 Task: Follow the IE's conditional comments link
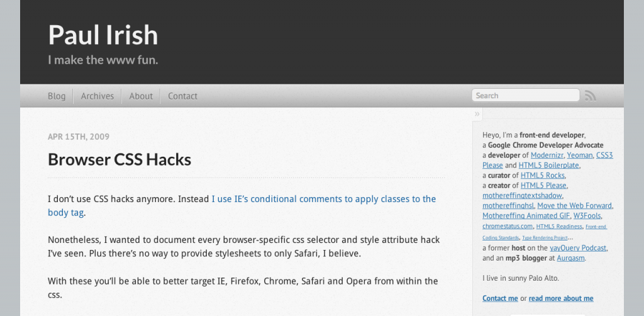tap(242, 206)
